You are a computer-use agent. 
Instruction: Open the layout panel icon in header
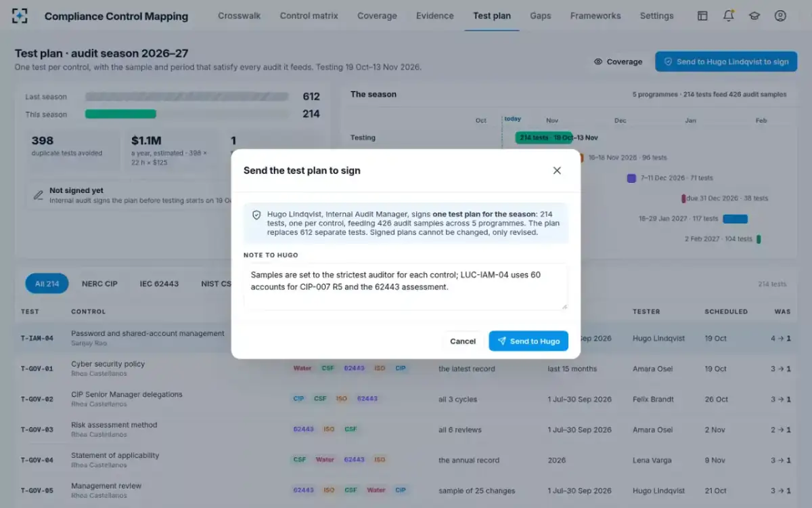pyautogui.click(x=702, y=16)
